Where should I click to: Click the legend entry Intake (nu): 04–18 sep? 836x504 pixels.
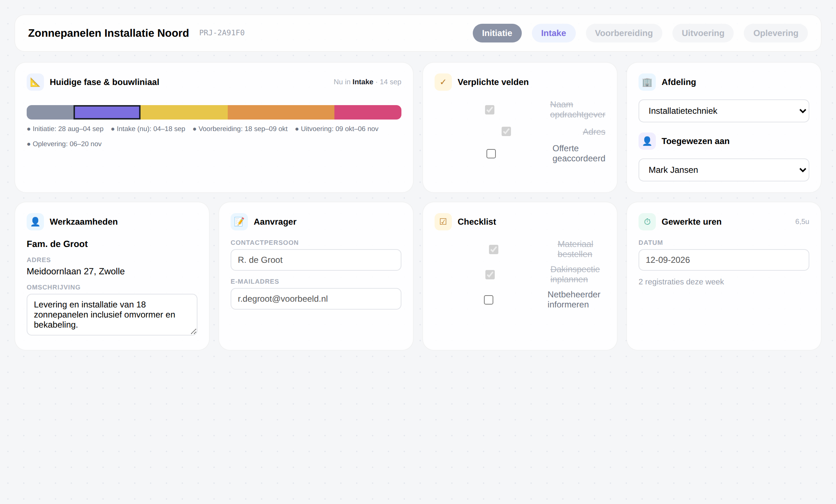pyautogui.click(x=148, y=129)
